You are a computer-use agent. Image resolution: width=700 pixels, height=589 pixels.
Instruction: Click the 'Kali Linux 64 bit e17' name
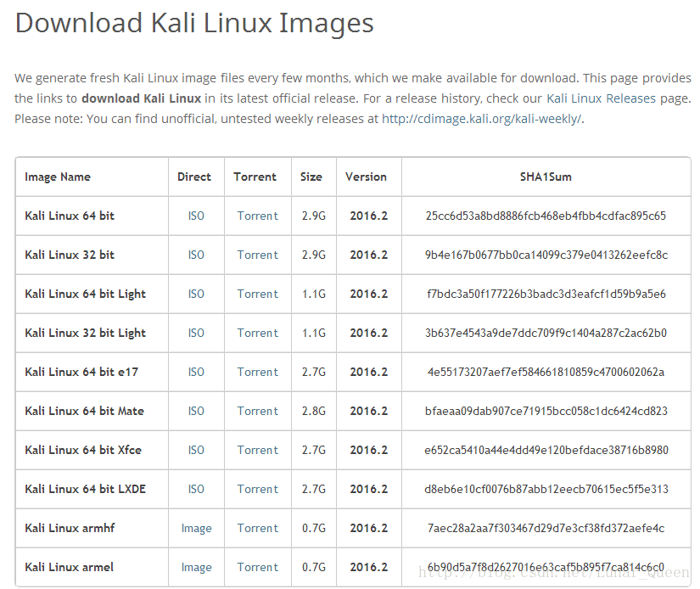pos(81,372)
